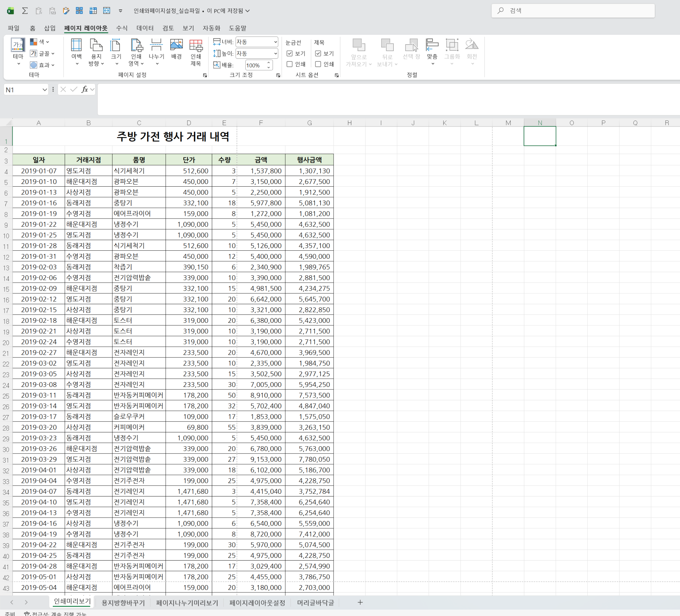Open the 인쇄 영역 (Print Area) icon
This screenshot has width=680, height=616.
[136, 45]
